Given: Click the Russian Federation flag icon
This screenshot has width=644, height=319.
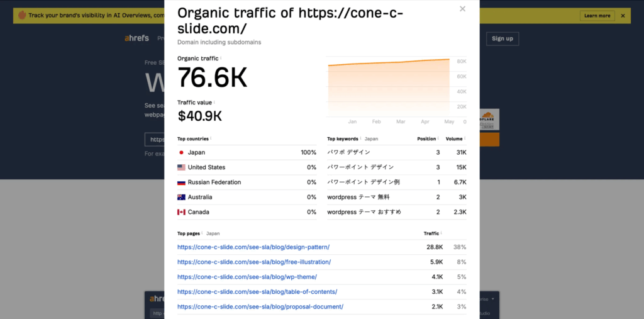Looking at the screenshot, I should point(181,182).
